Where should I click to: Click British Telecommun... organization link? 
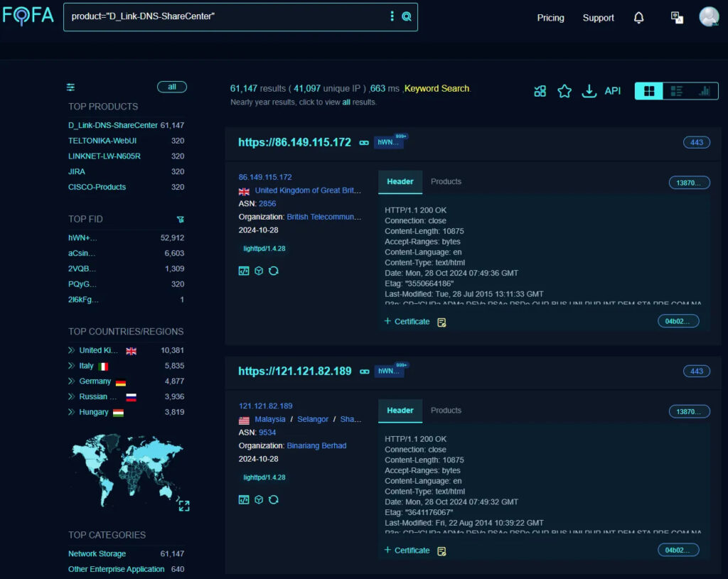click(x=323, y=217)
